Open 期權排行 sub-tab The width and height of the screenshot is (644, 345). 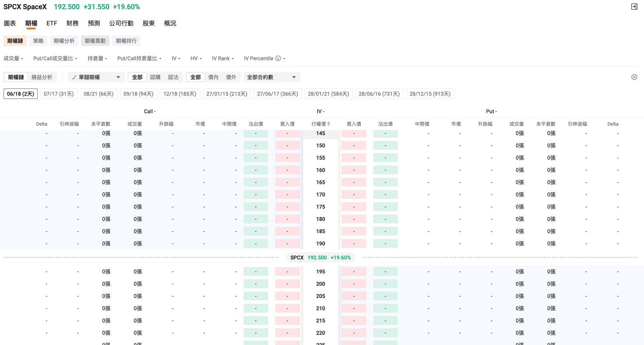126,41
